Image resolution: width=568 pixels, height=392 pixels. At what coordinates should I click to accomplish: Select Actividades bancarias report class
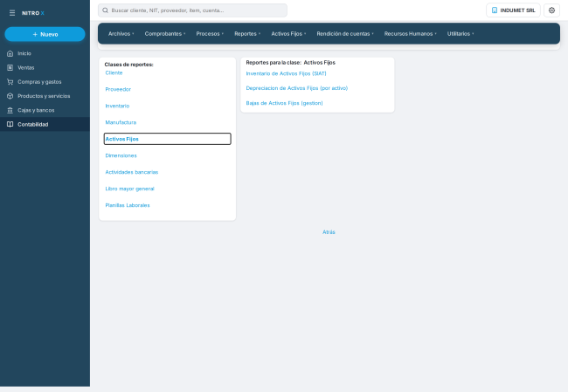[x=132, y=172]
